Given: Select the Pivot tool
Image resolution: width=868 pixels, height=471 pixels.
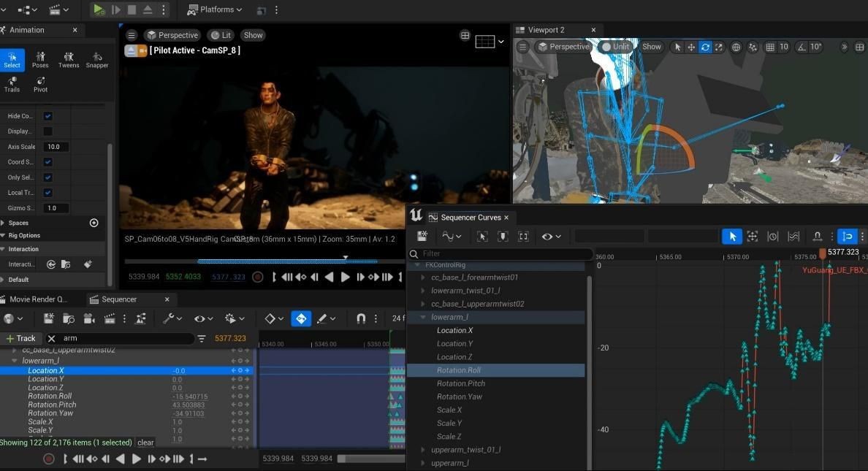Looking at the screenshot, I should coord(40,83).
